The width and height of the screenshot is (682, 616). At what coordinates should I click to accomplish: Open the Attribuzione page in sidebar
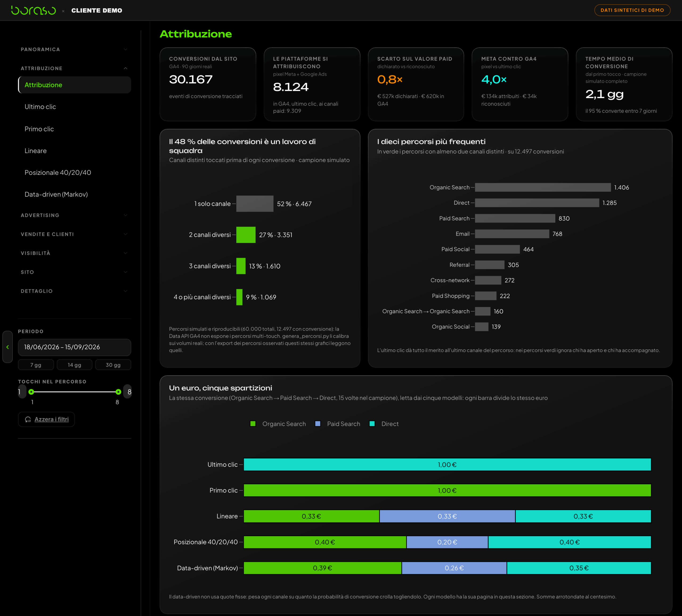click(74, 85)
